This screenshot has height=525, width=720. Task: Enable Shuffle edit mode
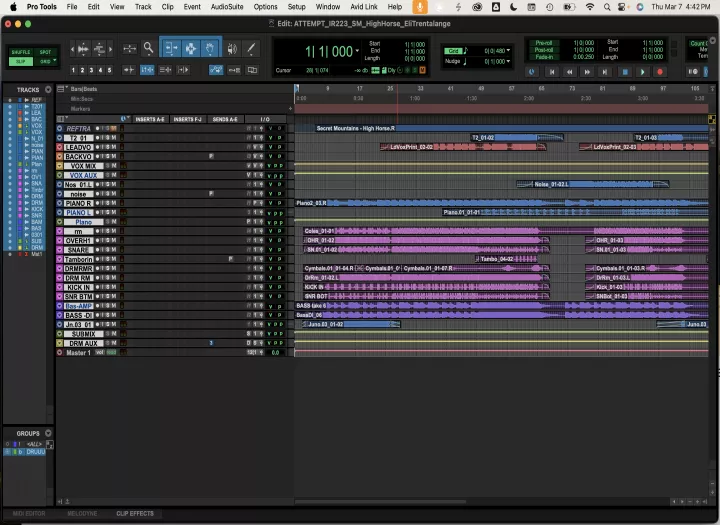pos(21,52)
